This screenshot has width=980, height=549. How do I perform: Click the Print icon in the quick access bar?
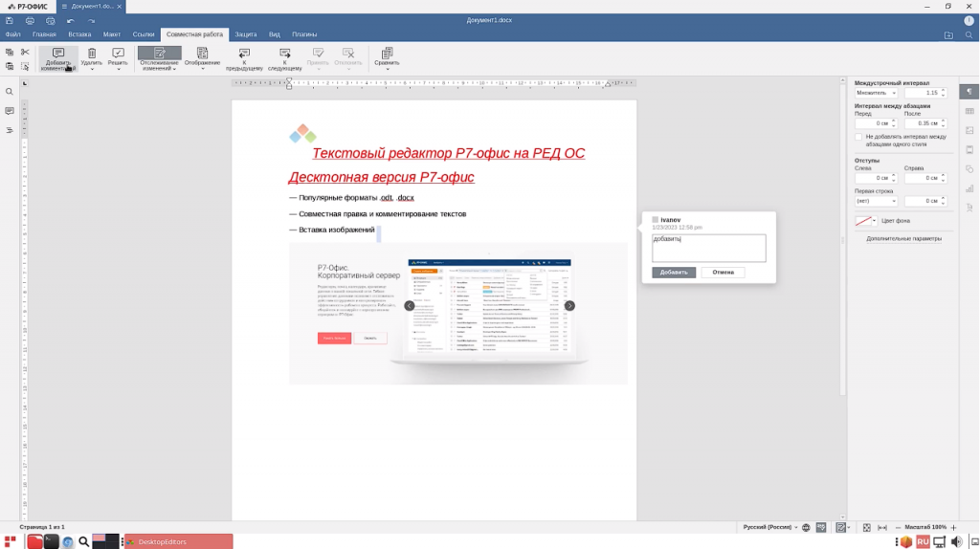tap(30, 21)
